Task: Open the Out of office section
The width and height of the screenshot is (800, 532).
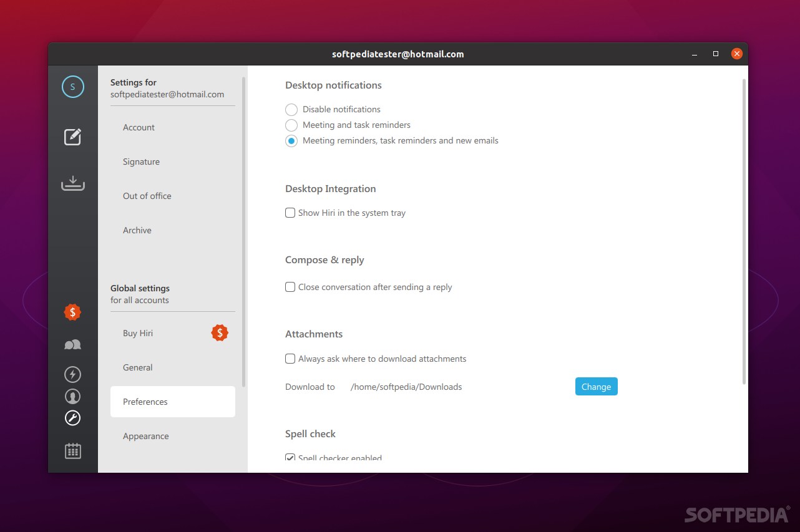Action: [x=173, y=196]
